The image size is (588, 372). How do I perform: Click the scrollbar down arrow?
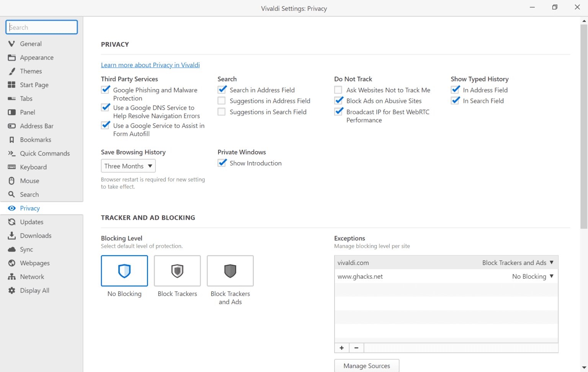pyautogui.click(x=584, y=368)
